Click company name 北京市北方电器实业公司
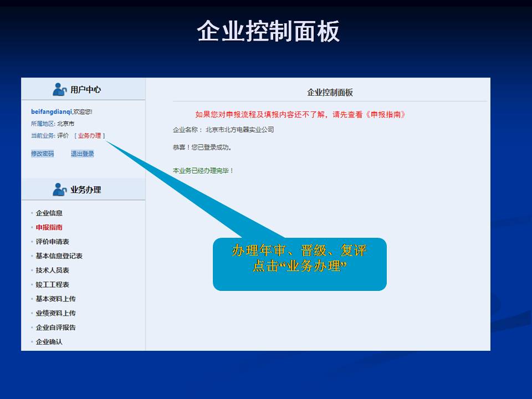The image size is (532, 399). [240, 130]
